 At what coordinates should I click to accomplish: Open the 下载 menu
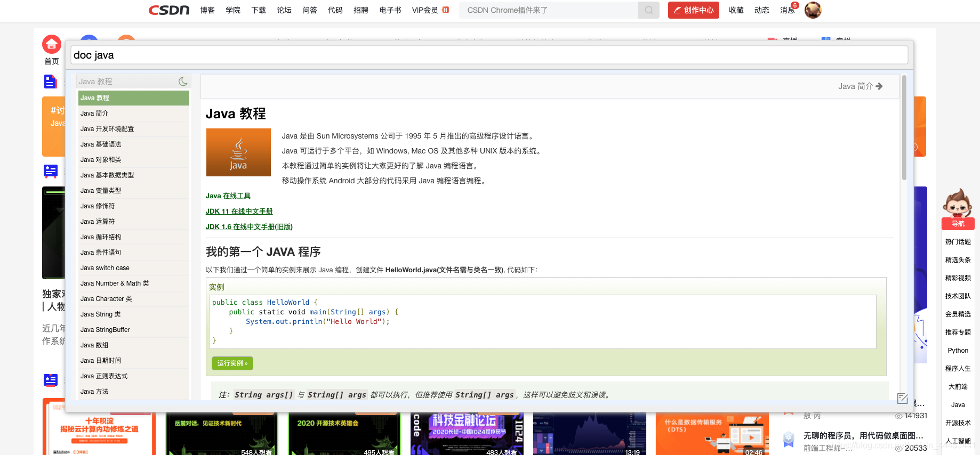click(x=259, y=10)
